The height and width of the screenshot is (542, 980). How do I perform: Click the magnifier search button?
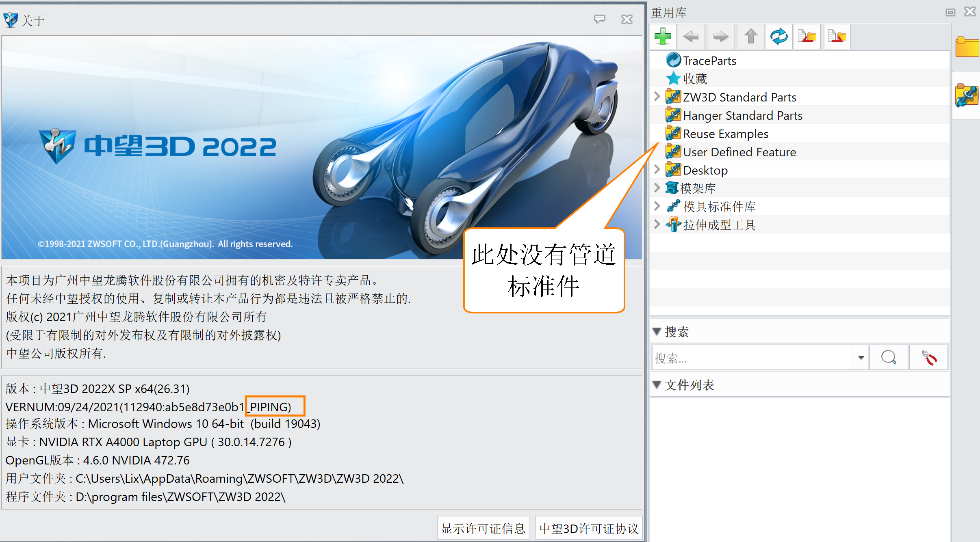pyautogui.click(x=889, y=358)
